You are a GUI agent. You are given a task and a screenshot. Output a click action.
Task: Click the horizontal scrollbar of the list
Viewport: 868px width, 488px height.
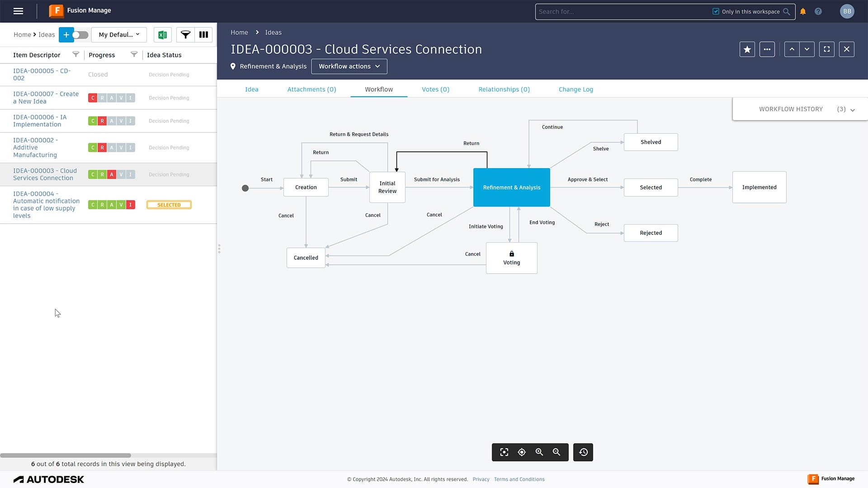pos(66,455)
